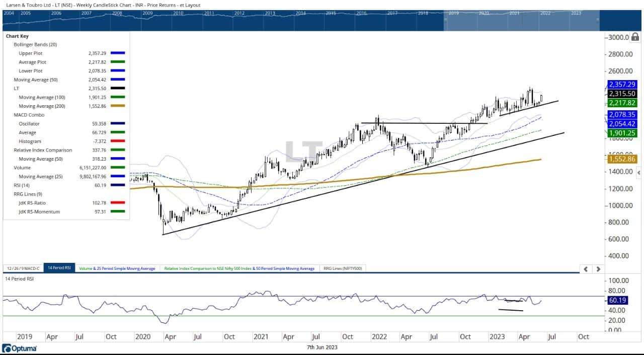Select Moving Average (100) key entry
The width and height of the screenshot is (644, 355).
pos(42,97)
